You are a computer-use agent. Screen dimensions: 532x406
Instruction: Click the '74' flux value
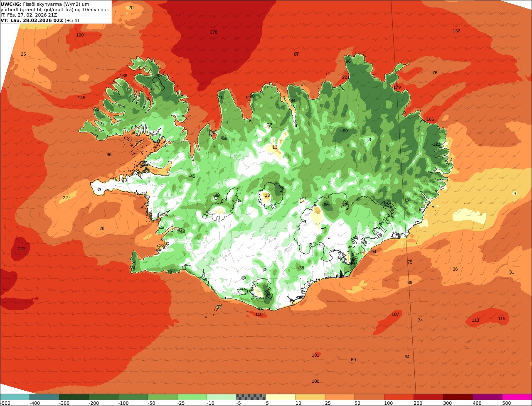420,320
